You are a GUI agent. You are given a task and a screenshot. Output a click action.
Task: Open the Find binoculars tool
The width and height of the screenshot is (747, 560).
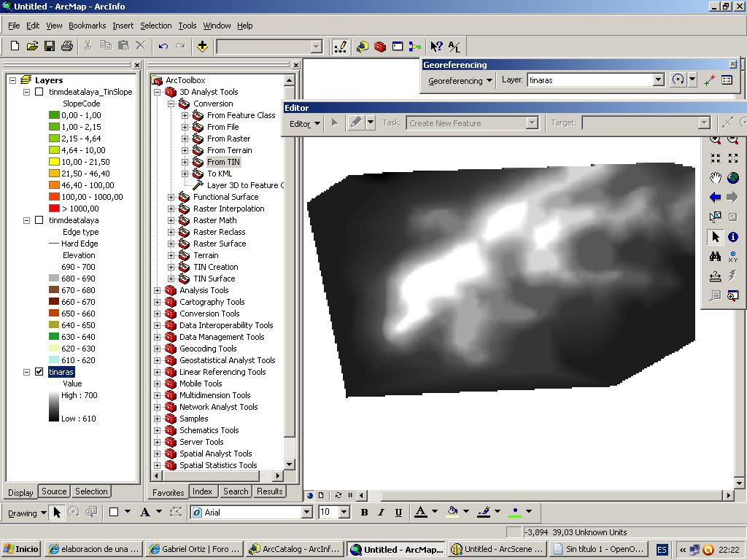click(715, 256)
